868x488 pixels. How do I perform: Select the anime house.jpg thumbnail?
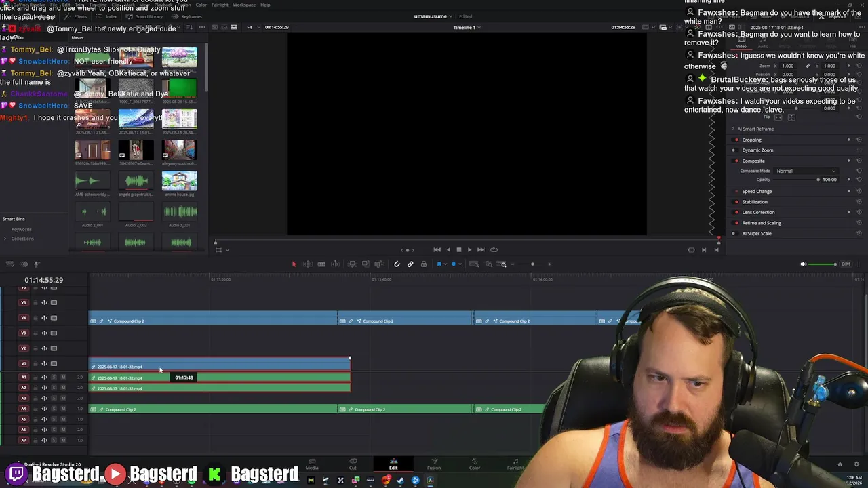tap(179, 180)
